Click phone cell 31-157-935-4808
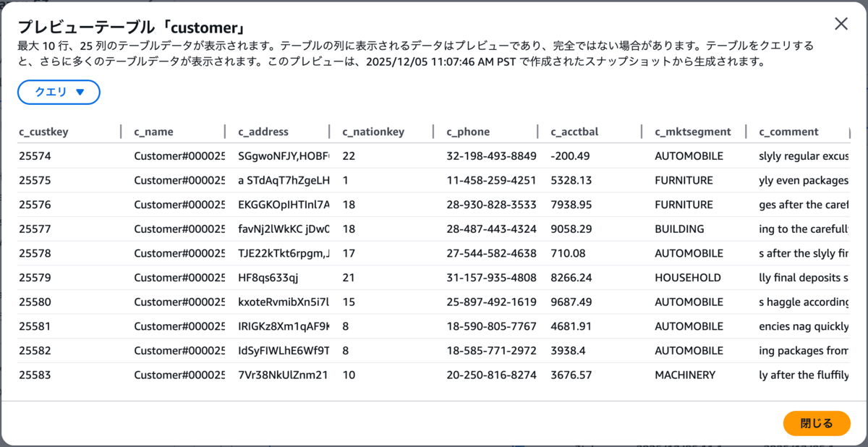This screenshot has height=447, width=868. click(492, 278)
